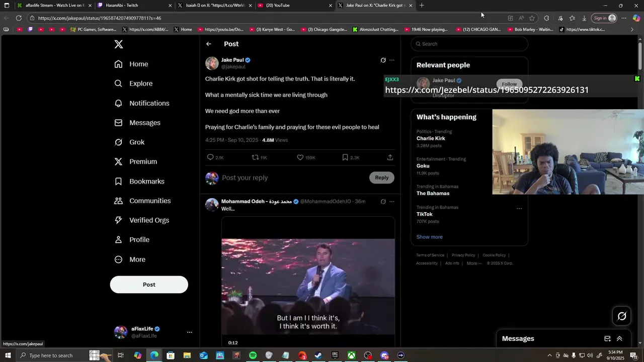Open Communities from the sidebar

click(142, 201)
